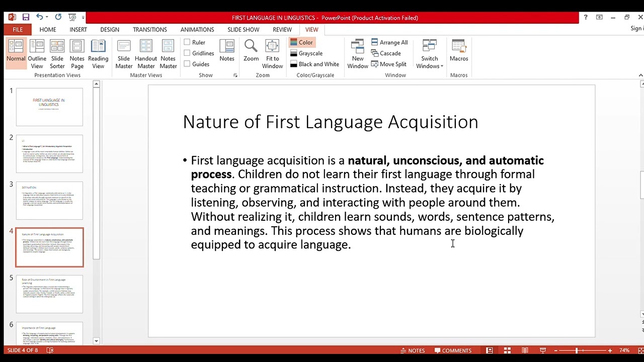644x362 pixels.
Task: Open the Slide Master view
Action: [124, 54]
